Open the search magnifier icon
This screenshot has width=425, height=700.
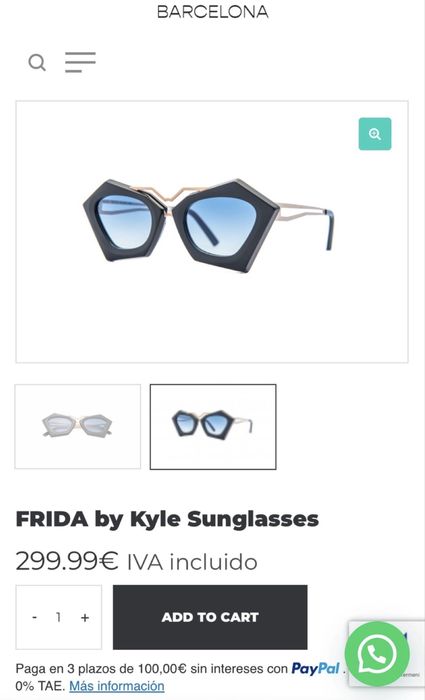pyautogui.click(x=37, y=62)
